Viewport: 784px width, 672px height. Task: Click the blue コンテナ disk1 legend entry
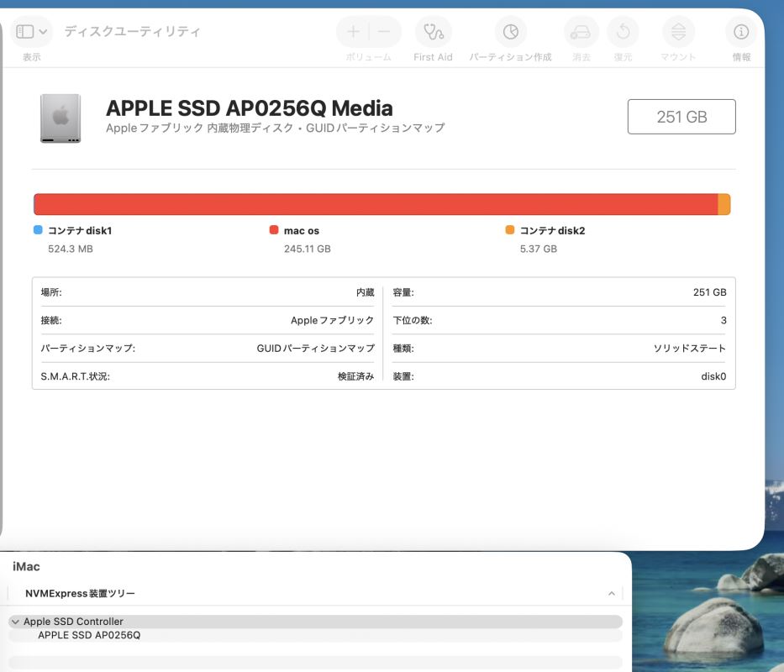pos(79,230)
